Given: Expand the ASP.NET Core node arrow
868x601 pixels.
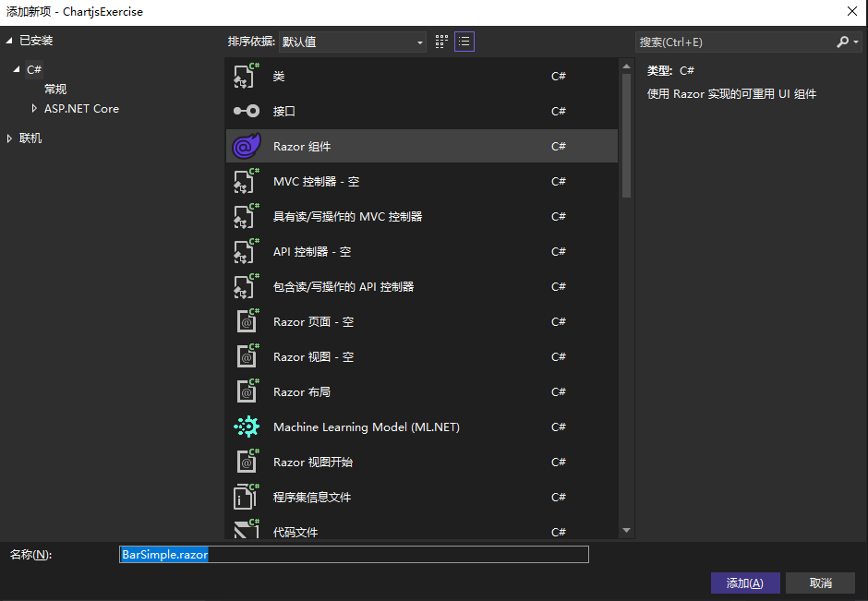Looking at the screenshot, I should [34, 108].
